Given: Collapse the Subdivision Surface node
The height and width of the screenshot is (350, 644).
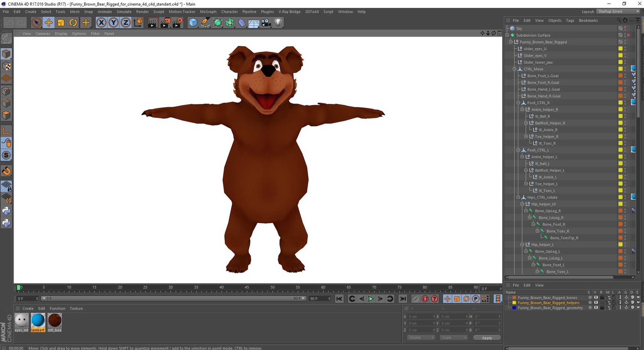Looking at the screenshot, I should (x=507, y=35).
